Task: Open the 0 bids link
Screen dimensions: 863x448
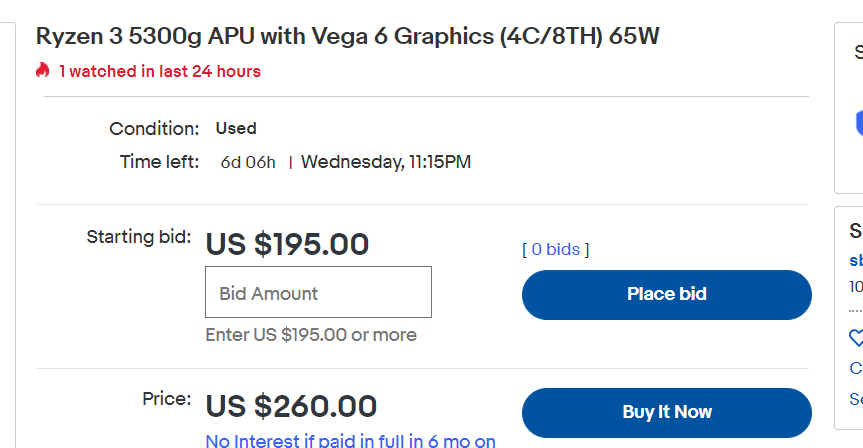Action: [x=556, y=249]
